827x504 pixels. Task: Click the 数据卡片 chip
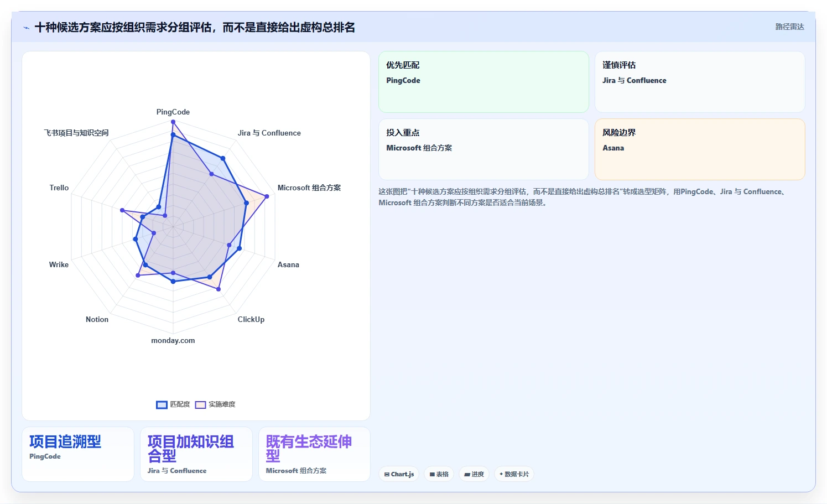pos(514,474)
